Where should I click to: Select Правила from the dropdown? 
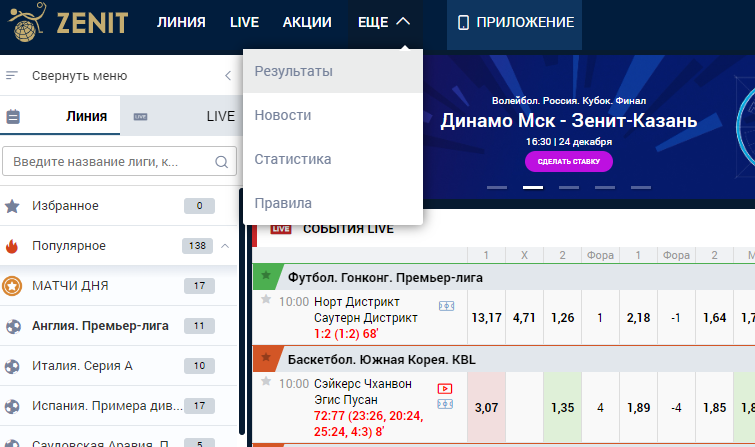click(333, 203)
